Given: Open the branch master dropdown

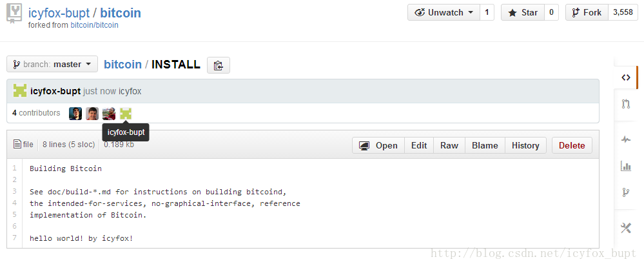Looking at the screenshot, I should point(52,64).
